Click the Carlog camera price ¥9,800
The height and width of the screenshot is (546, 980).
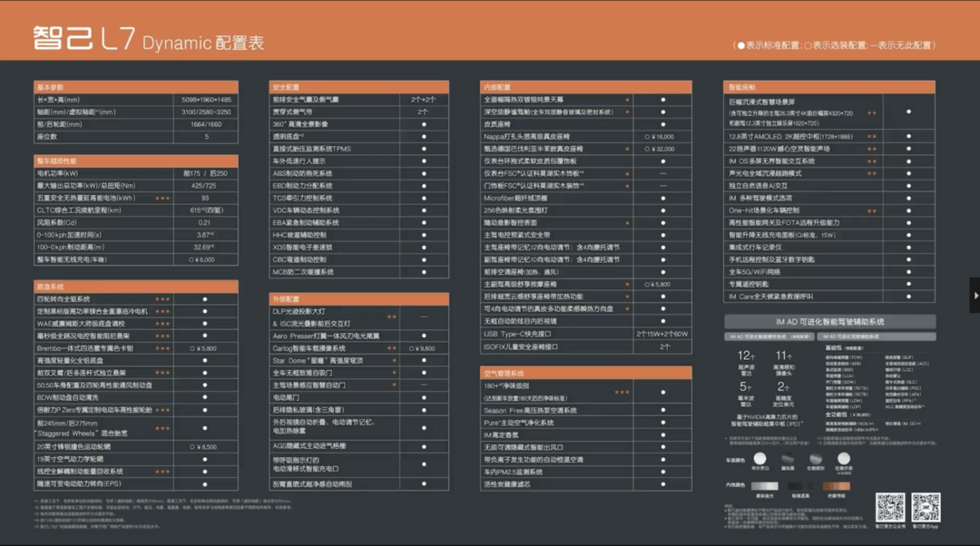click(423, 348)
